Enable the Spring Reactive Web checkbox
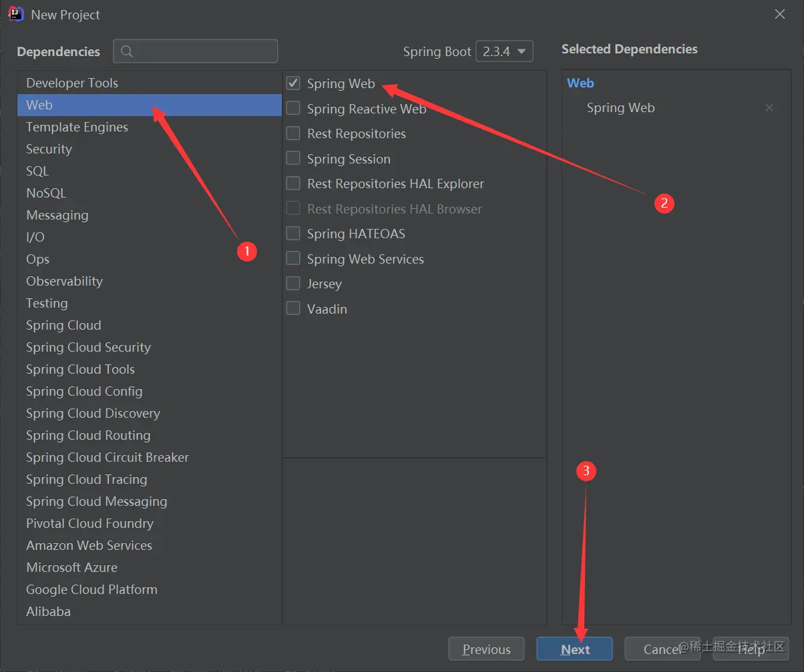 click(x=293, y=109)
